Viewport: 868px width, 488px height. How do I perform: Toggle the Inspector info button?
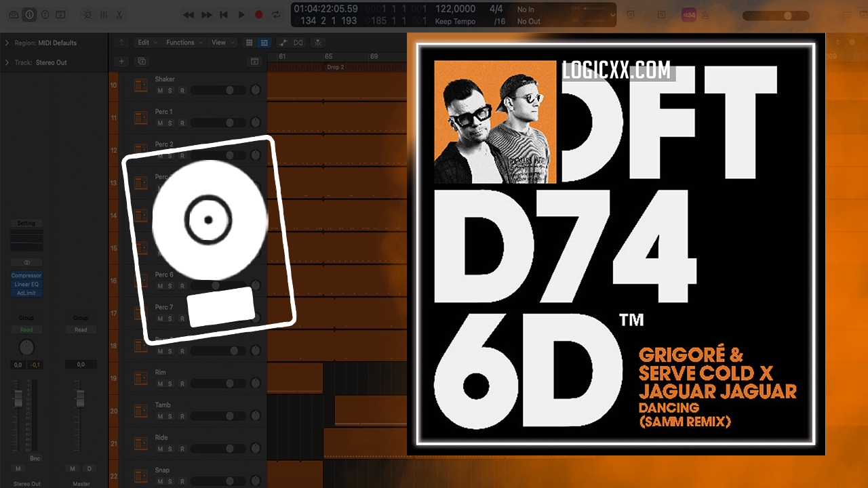[29, 14]
